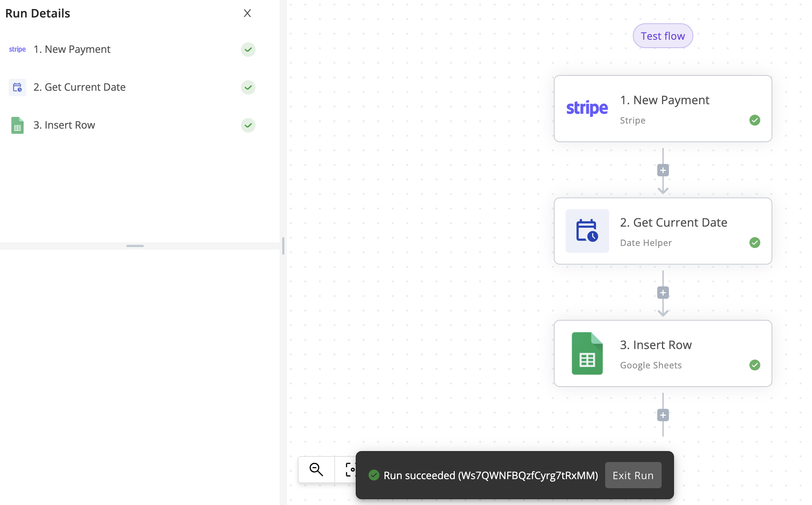Open the 2. Get Current Date step card on canvas
Image resolution: width=812 pixels, height=505 pixels.
pos(663,231)
